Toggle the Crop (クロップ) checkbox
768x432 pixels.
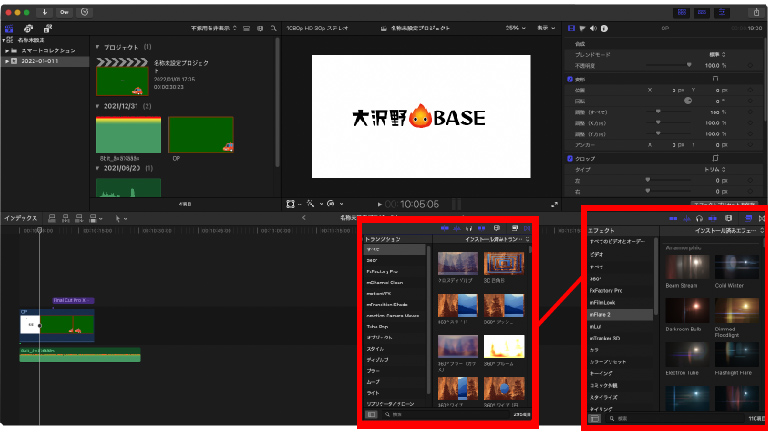pyautogui.click(x=570, y=159)
